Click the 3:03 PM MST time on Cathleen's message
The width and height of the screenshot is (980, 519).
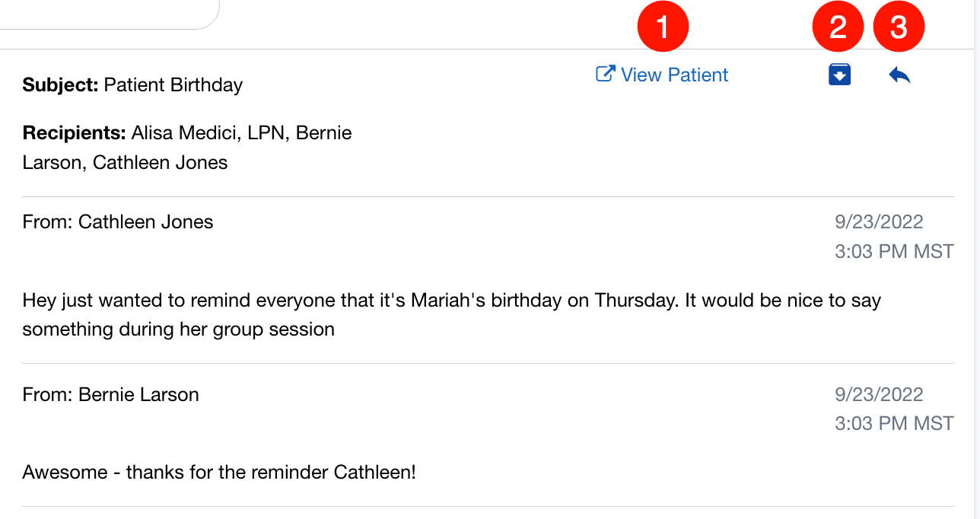coord(894,251)
